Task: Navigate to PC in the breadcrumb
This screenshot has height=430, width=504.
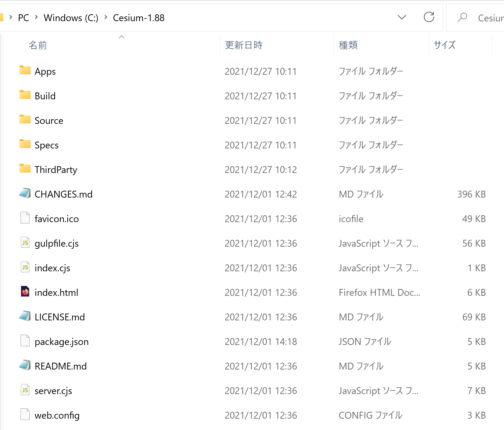Action: pos(23,18)
